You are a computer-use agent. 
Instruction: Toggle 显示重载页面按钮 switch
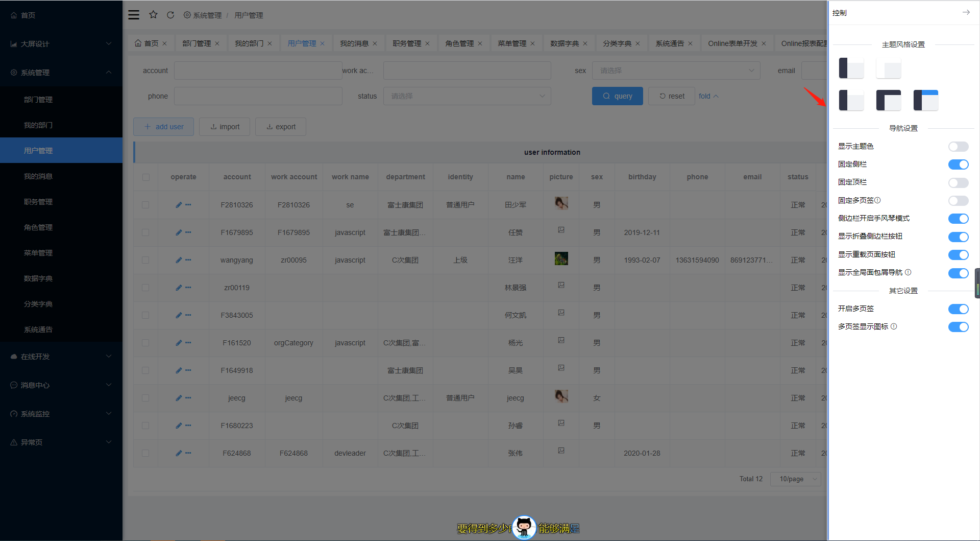pos(958,255)
